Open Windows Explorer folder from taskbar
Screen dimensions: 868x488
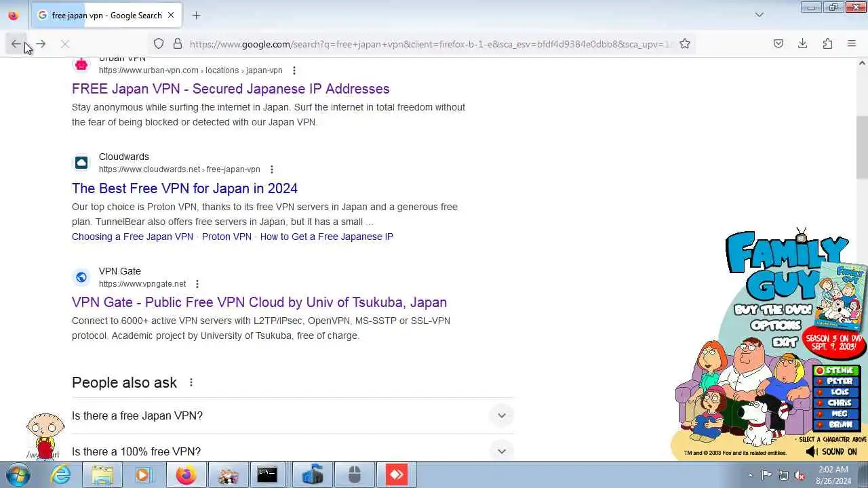coord(102,475)
